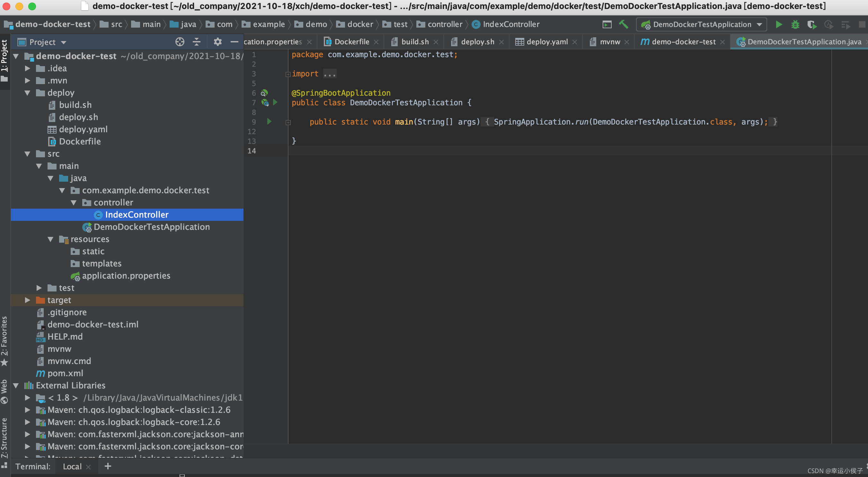Viewport: 868px width, 477px height.
Task: Expand the target folder
Action: pyautogui.click(x=28, y=300)
